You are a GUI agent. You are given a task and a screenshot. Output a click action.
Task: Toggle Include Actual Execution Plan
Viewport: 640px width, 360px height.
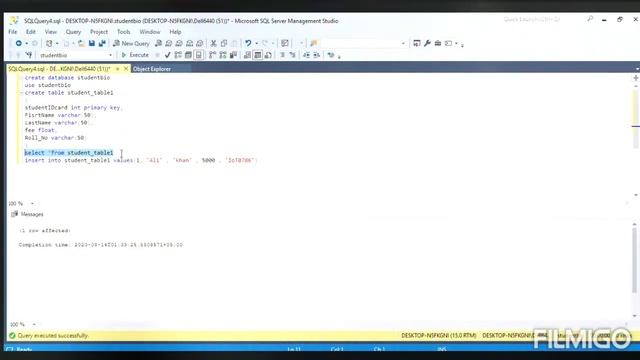(212, 55)
